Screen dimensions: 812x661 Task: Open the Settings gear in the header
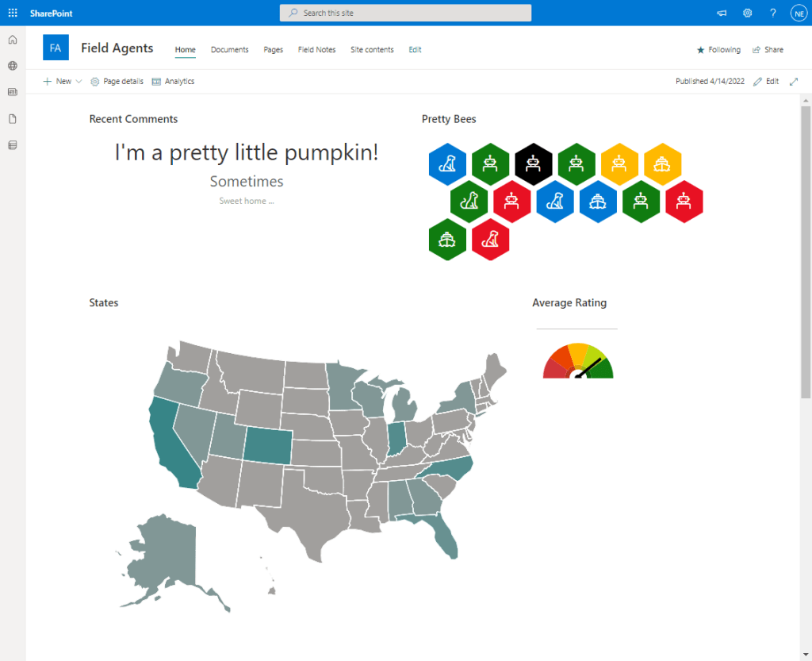click(x=747, y=13)
